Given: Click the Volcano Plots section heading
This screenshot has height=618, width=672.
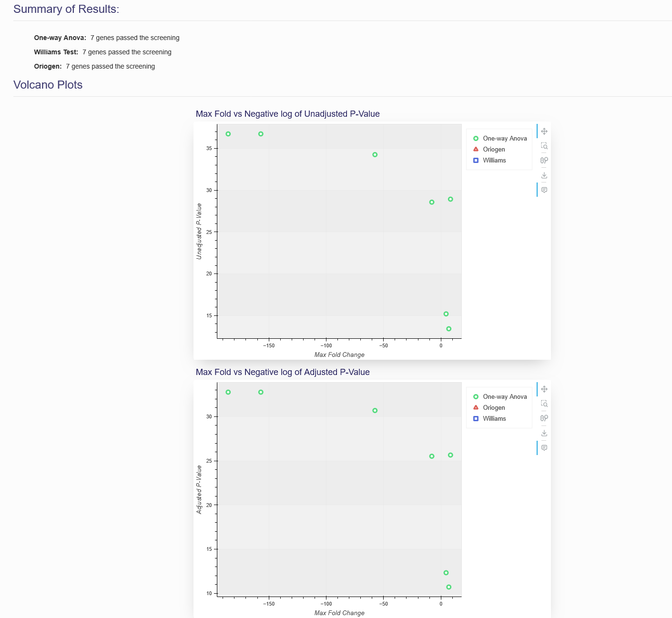Looking at the screenshot, I should click(48, 85).
